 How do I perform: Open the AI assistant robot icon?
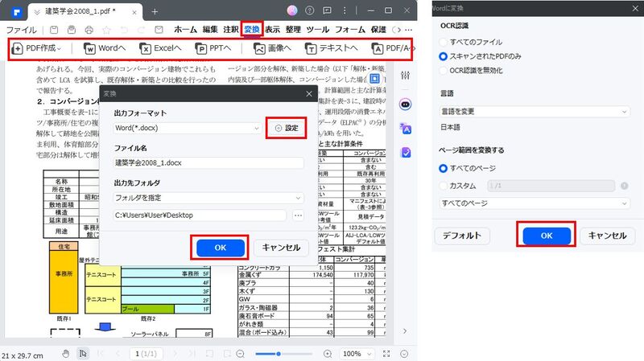[x=406, y=105]
